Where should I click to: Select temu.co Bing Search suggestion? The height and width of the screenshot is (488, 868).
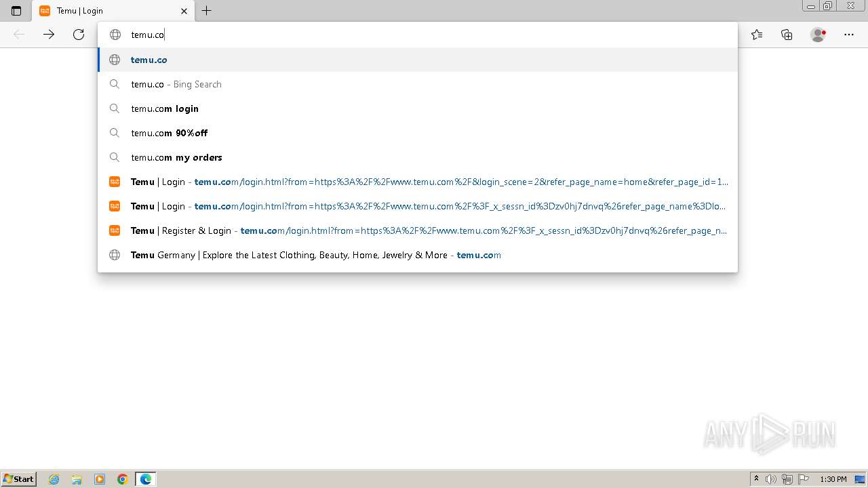[417, 84]
